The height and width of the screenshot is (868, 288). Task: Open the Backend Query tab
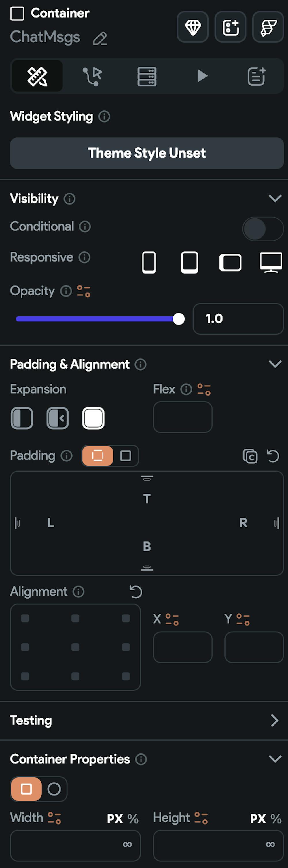click(147, 76)
